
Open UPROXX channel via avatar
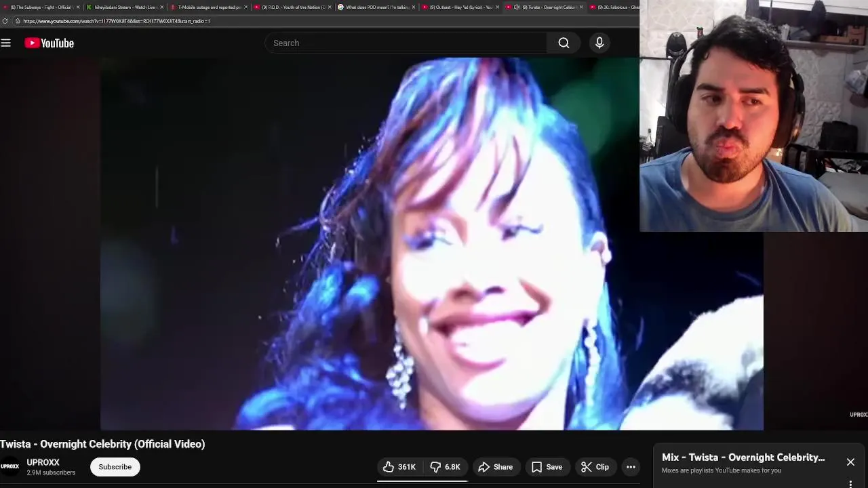9,467
